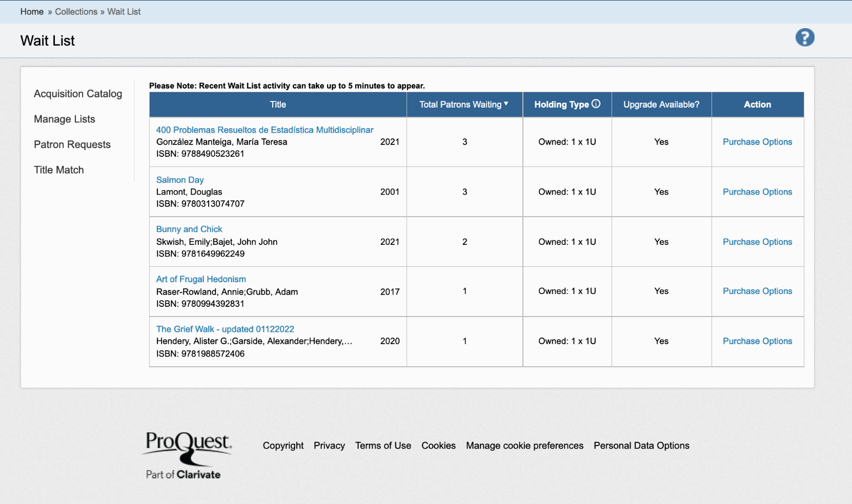
Task: Sort the table by Total Patrons Waiting column
Action: (x=459, y=104)
